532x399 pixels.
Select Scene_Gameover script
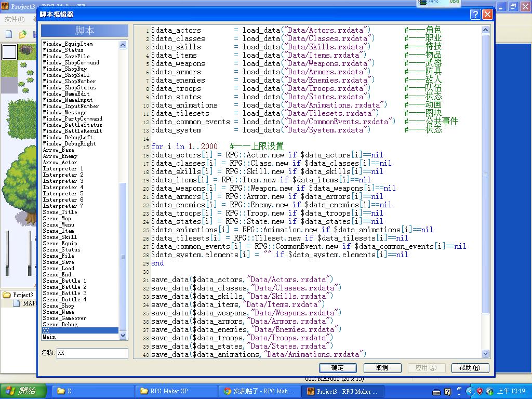coord(64,318)
